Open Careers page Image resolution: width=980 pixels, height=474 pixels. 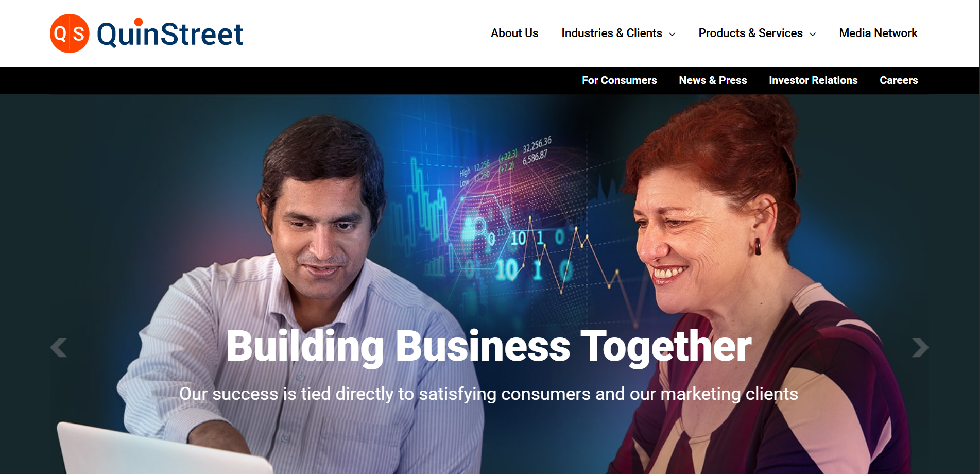[899, 80]
